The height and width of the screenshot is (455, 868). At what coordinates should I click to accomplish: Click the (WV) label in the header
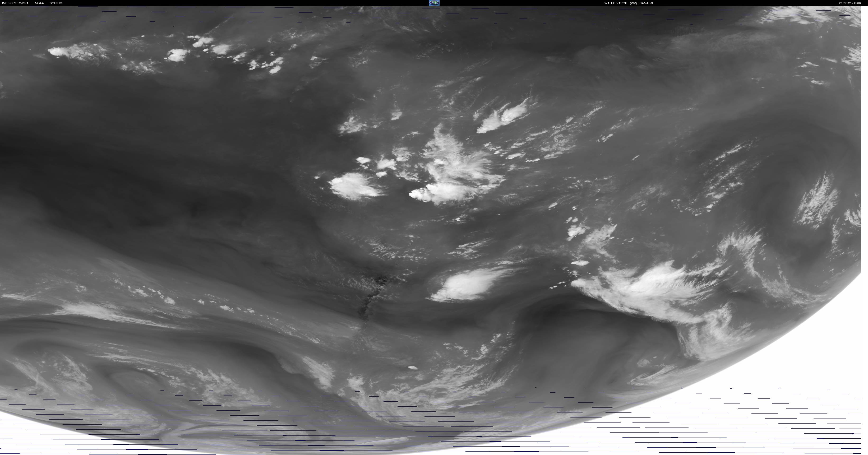(x=633, y=3)
